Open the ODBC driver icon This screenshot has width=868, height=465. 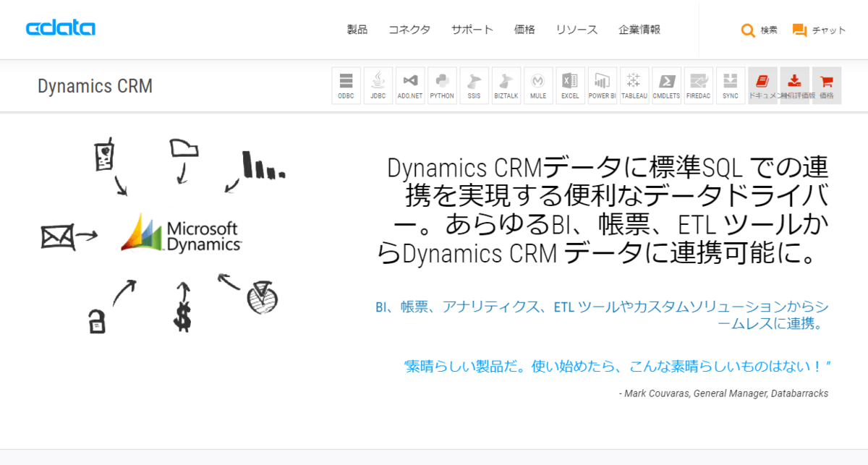tap(346, 85)
